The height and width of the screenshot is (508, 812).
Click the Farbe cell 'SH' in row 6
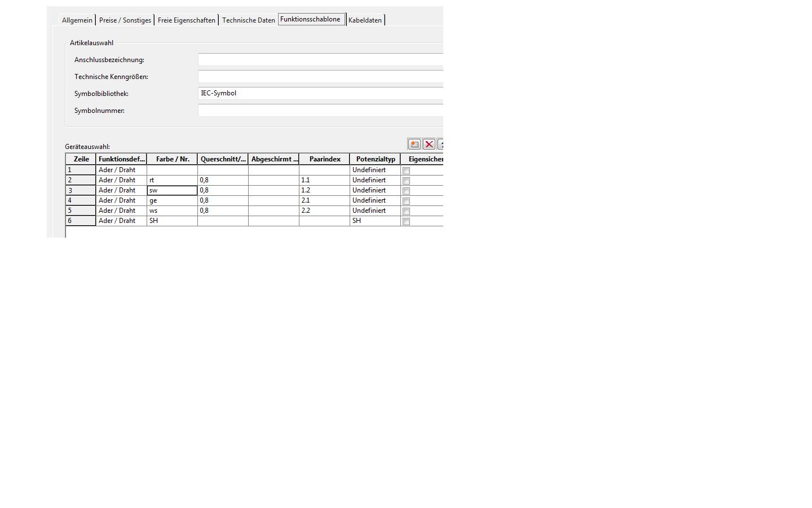172,221
